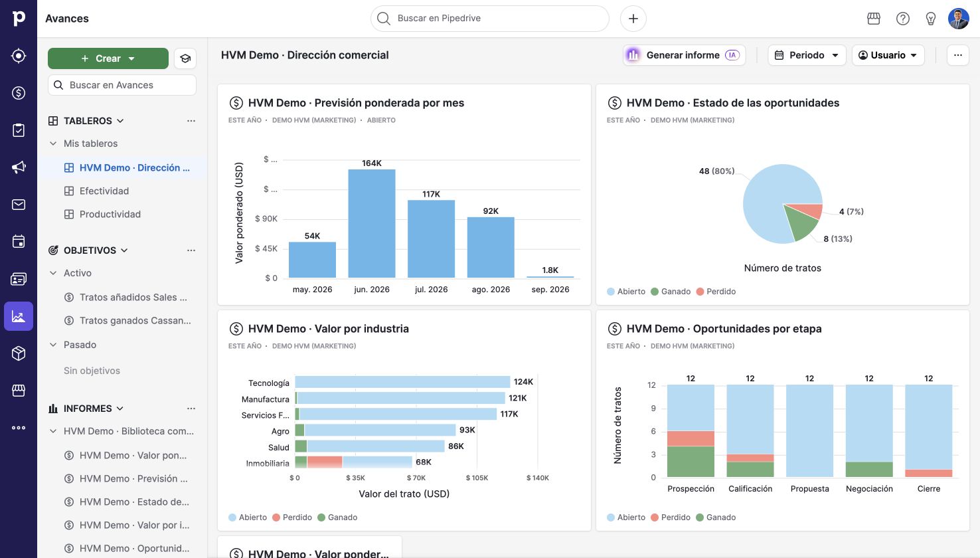980x558 pixels.
Task: Open Marketplace store icon in sidebar
Action: (19, 391)
